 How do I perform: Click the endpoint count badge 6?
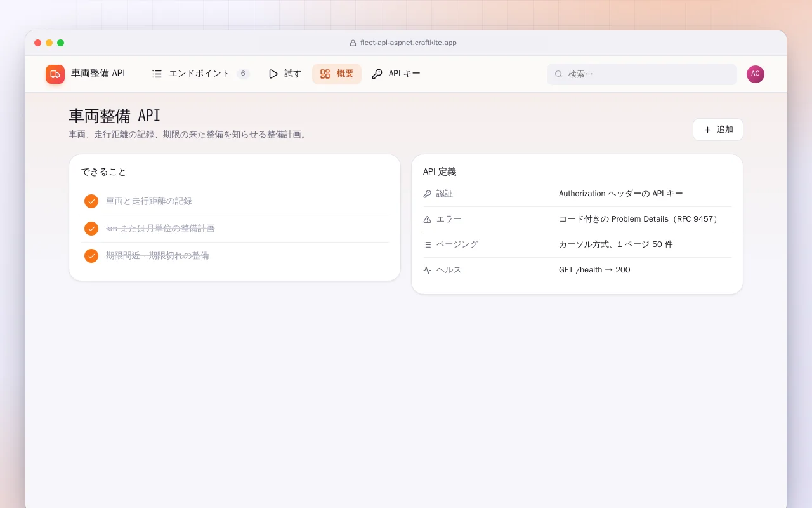tap(243, 74)
